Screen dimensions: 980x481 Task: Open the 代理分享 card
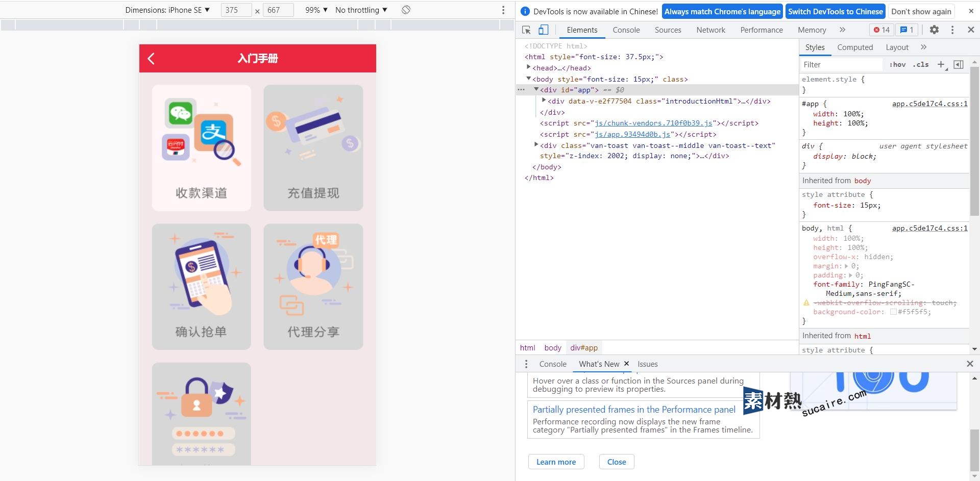coord(313,287)
